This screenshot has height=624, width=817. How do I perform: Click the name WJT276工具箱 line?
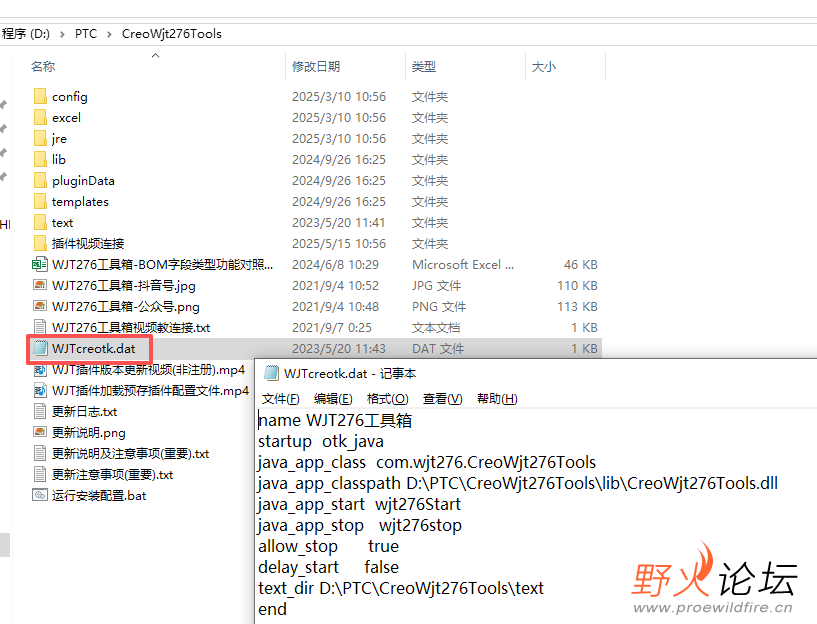[335, 420]
